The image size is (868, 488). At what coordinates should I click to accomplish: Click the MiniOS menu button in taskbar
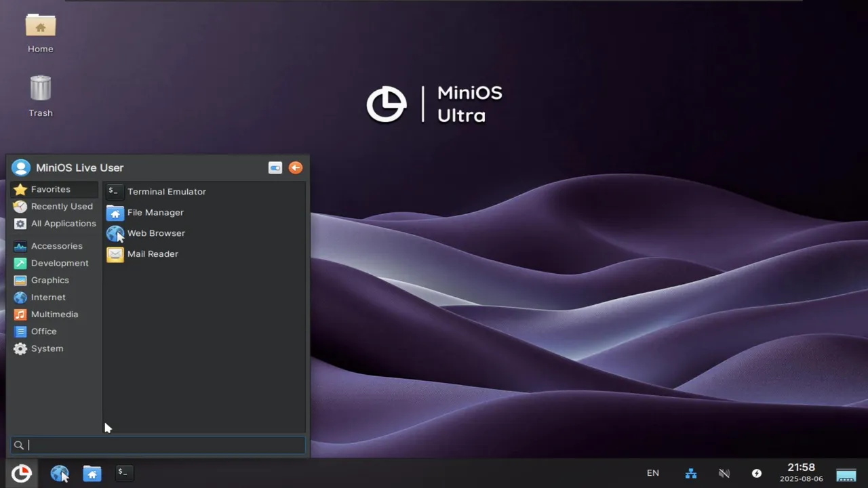22,473
